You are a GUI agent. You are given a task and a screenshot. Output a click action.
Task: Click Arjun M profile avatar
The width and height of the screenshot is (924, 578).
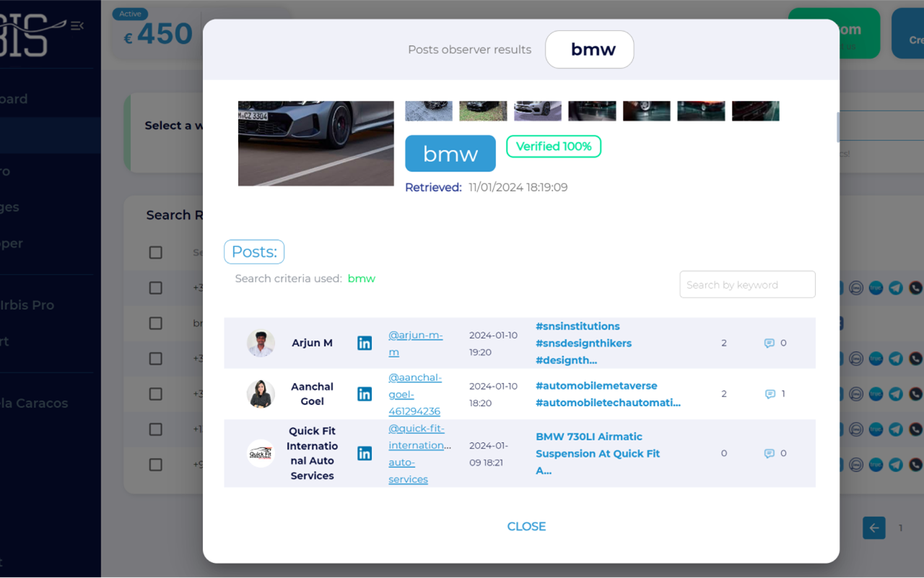coord(261,343)
